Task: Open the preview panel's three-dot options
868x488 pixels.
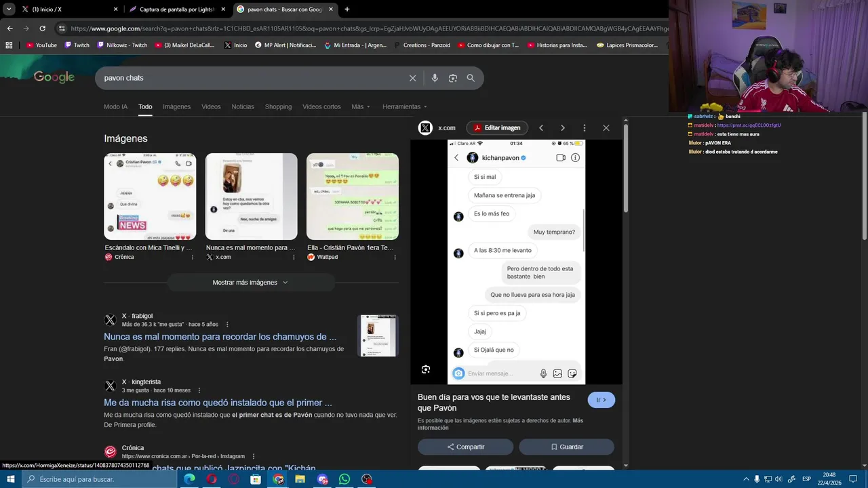Action: 585,127
